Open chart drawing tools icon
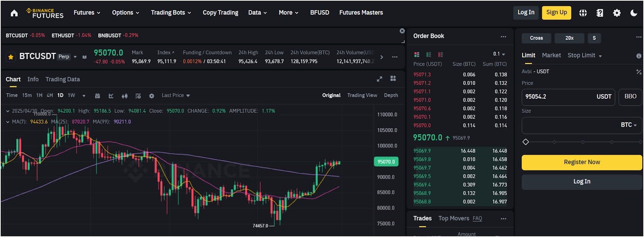 point(111,96)
